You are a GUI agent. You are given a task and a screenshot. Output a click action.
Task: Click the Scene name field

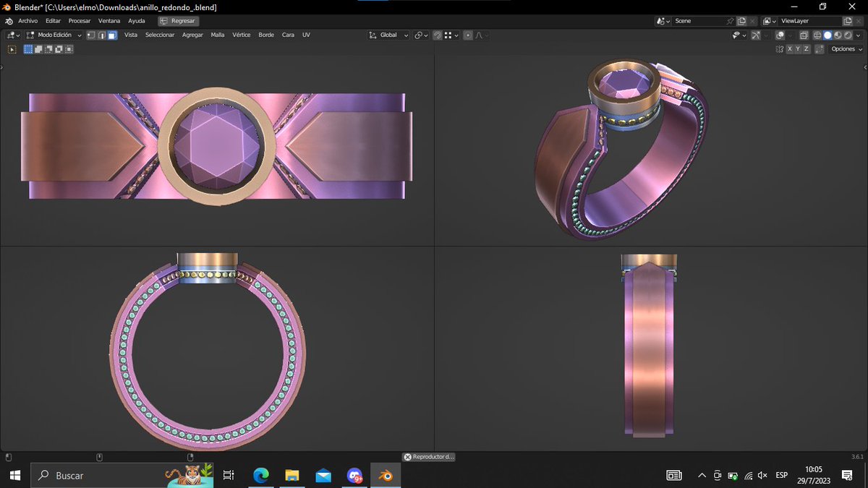pyautogui.click(x=698, y=21)
